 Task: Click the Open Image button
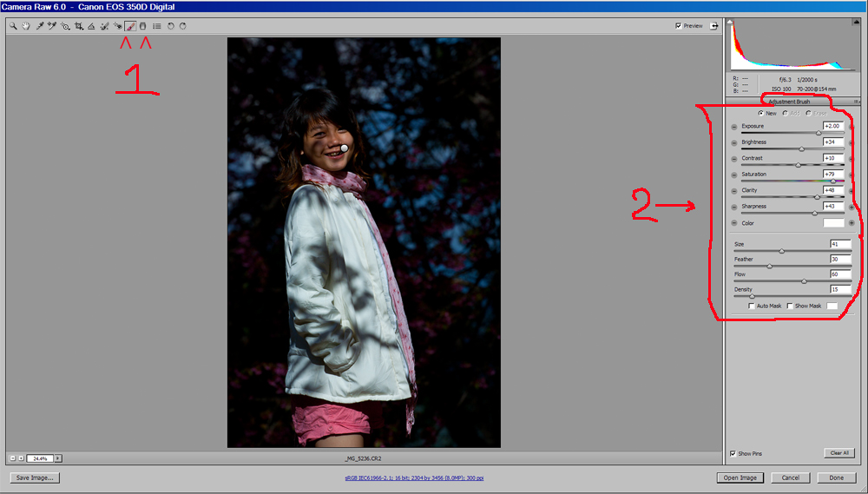point(740,478)
